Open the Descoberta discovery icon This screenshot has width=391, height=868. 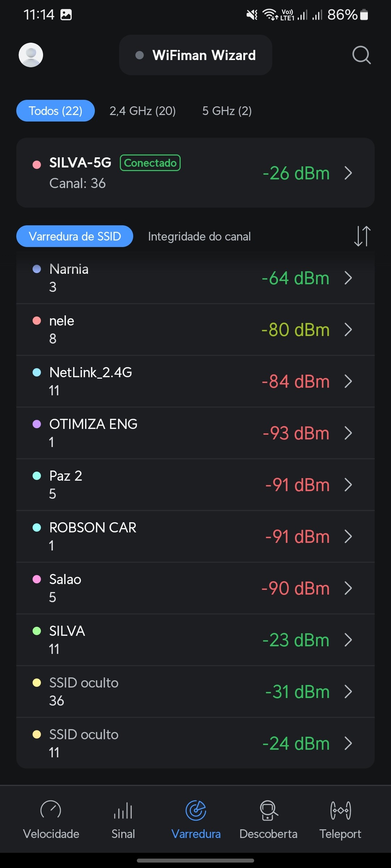268,810
